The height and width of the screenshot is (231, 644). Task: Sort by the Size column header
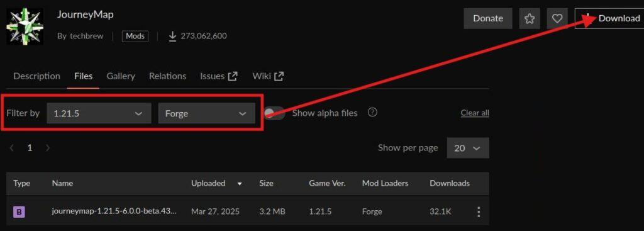click(x=266, y=183)
